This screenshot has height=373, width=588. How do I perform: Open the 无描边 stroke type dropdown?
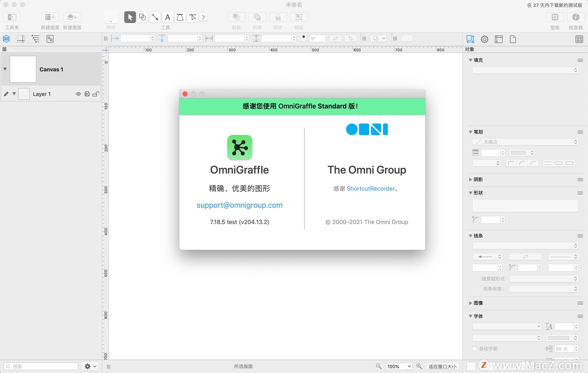tap(525, 142)
